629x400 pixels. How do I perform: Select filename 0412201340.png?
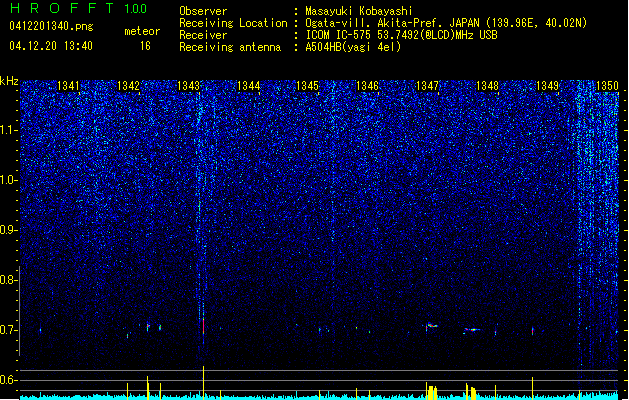click(x=51, y=26)
